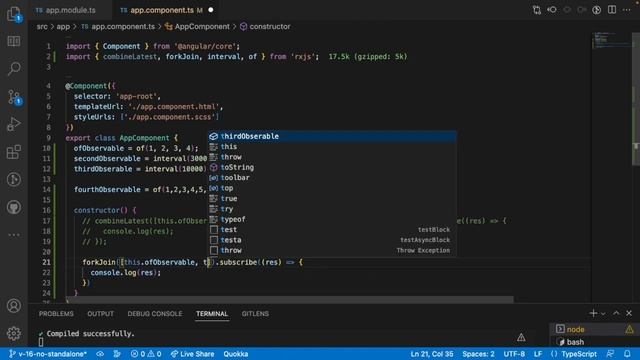Select the 'typeof' suggestion
The height and width of the screenshot is (360, 640).
(x=332, y=220)
